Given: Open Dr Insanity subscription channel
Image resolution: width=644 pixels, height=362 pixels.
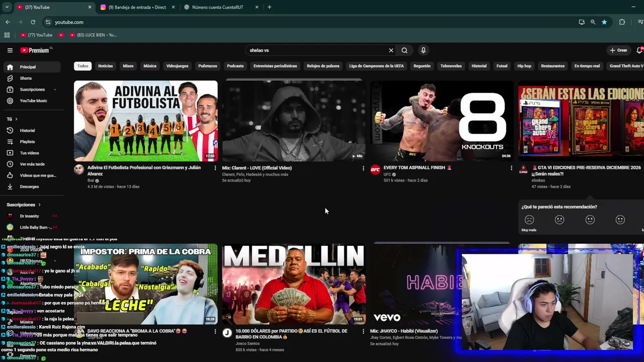Looking at the screenshot, I should 32,216.
